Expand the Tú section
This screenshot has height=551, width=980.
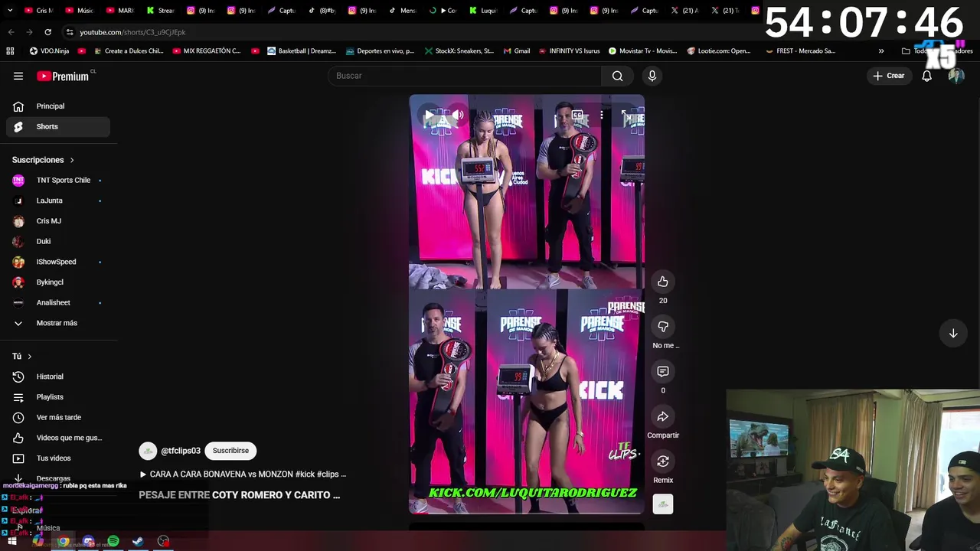click(22, 356)
